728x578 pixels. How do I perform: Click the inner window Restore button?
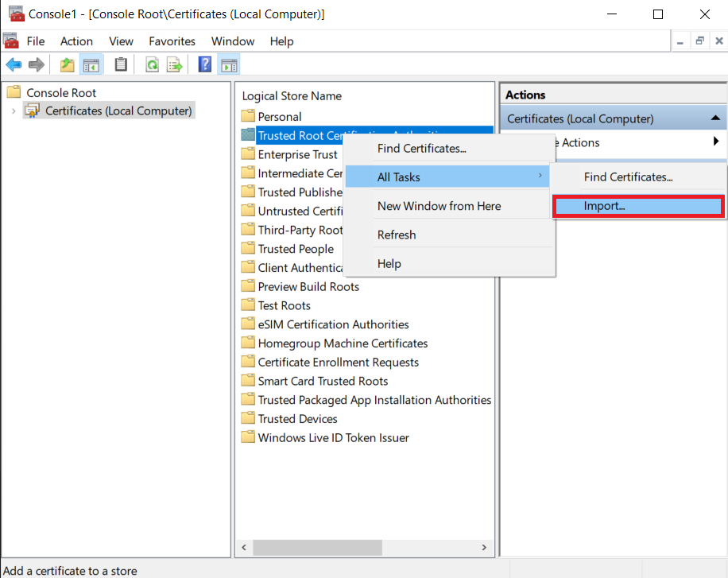click(x=699, y=41)
